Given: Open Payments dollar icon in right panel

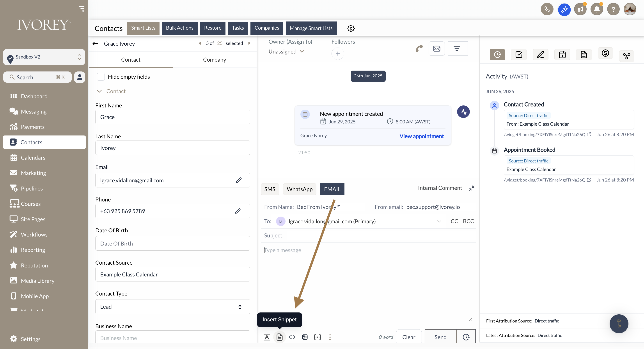Looking at the screenshot, I should 605,53.
